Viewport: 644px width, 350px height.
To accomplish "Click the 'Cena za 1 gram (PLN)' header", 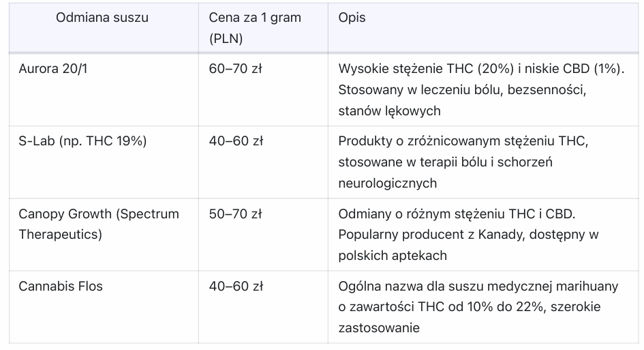I will tap(255, 28).
